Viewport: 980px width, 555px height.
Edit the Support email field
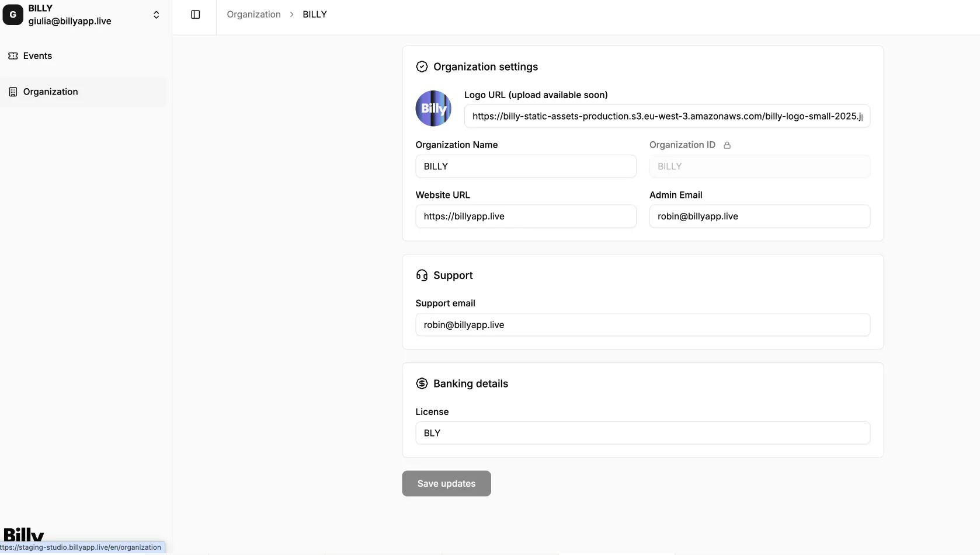pos(642,325)
